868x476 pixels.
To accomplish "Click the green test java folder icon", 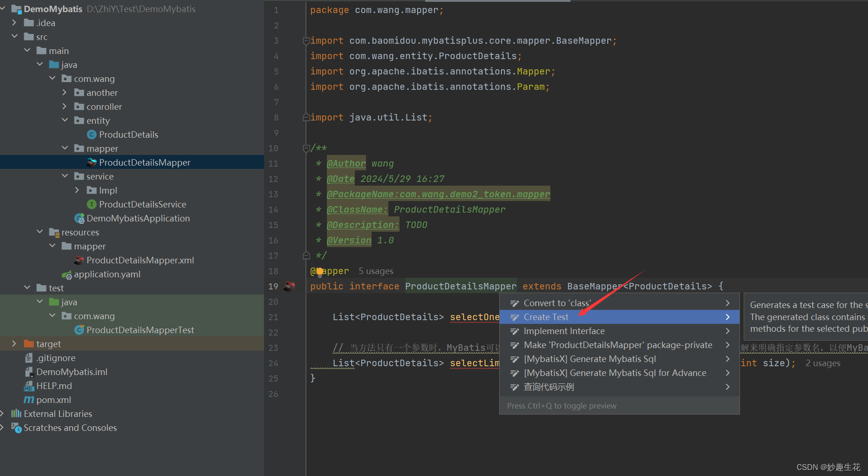I will click(x=54, y=302).
